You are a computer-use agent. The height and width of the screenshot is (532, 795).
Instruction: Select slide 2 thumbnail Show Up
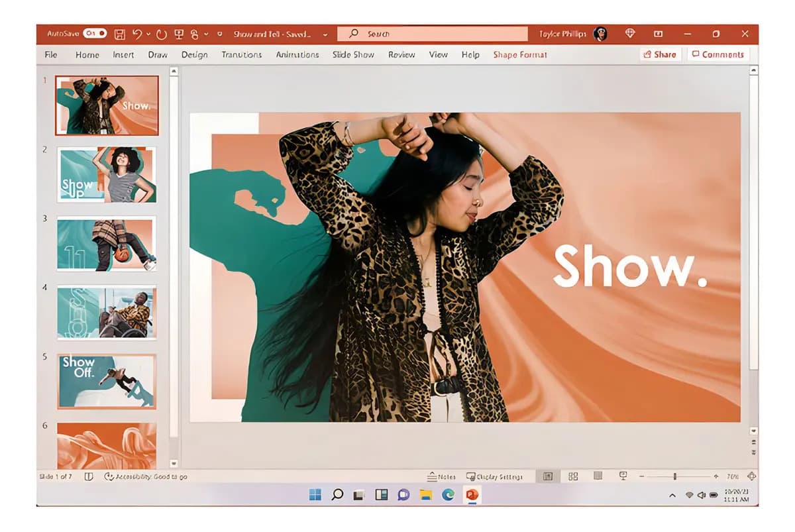[107, 174]
